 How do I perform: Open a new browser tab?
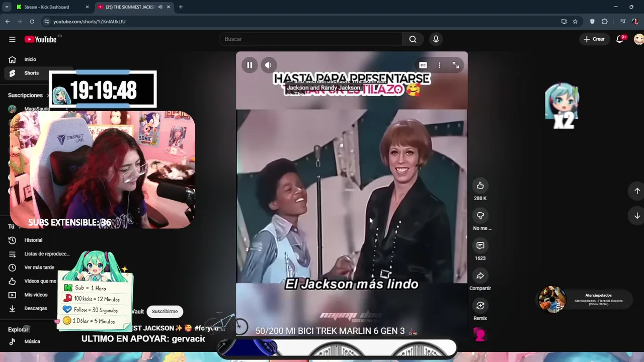tap(181, 7)
